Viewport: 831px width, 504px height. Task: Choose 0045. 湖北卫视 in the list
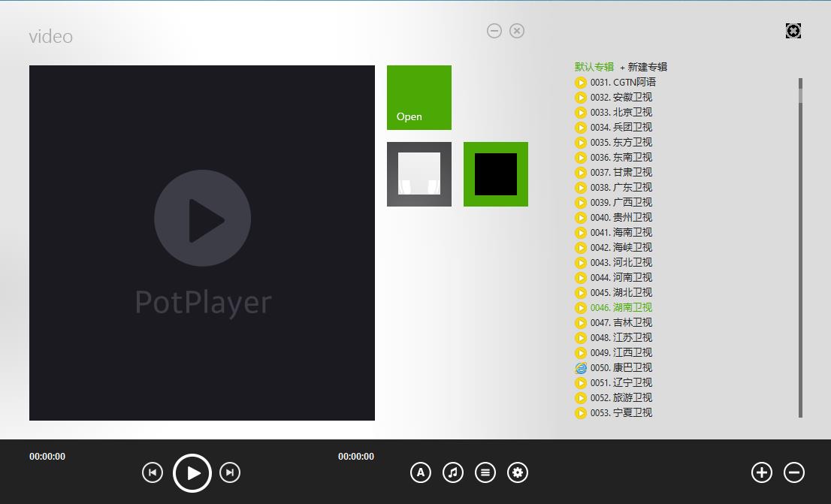coord(614,292)
